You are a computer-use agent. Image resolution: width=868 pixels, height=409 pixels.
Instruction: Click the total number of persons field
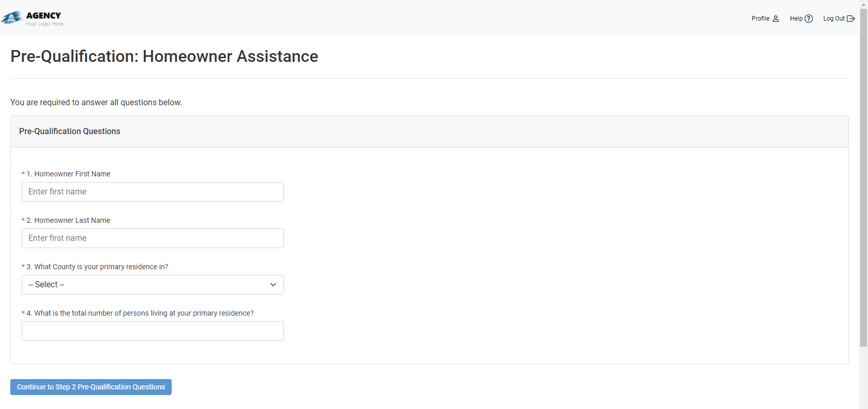click(x=153, y=331)
